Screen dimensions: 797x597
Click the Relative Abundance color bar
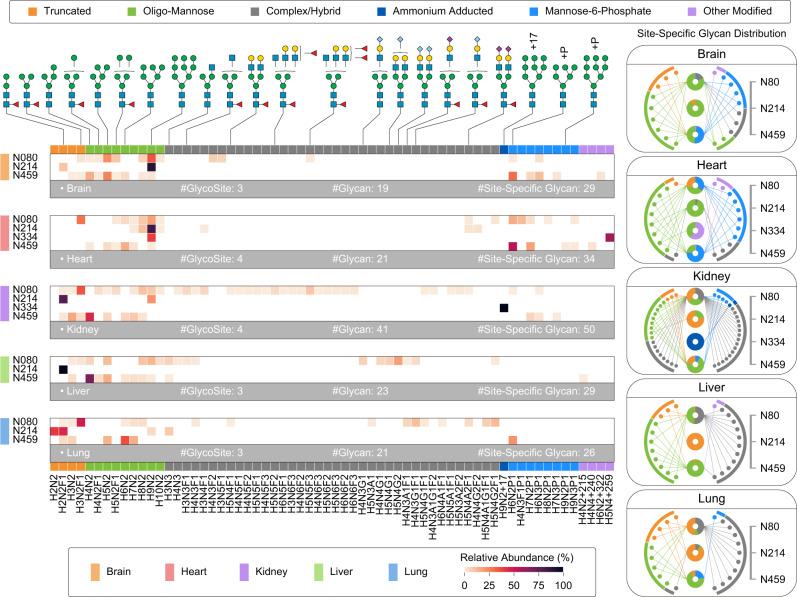[514, 570]
